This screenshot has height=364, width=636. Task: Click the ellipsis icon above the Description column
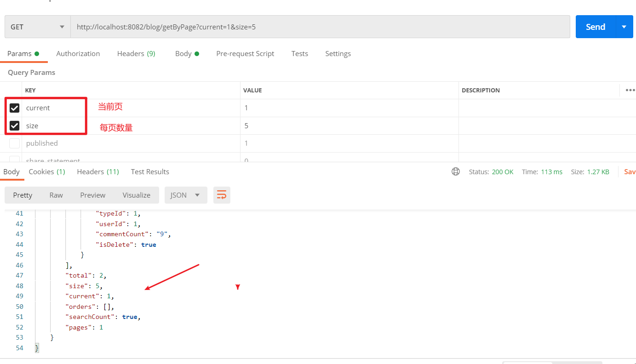pyautogui.click(x=630, y=90)
